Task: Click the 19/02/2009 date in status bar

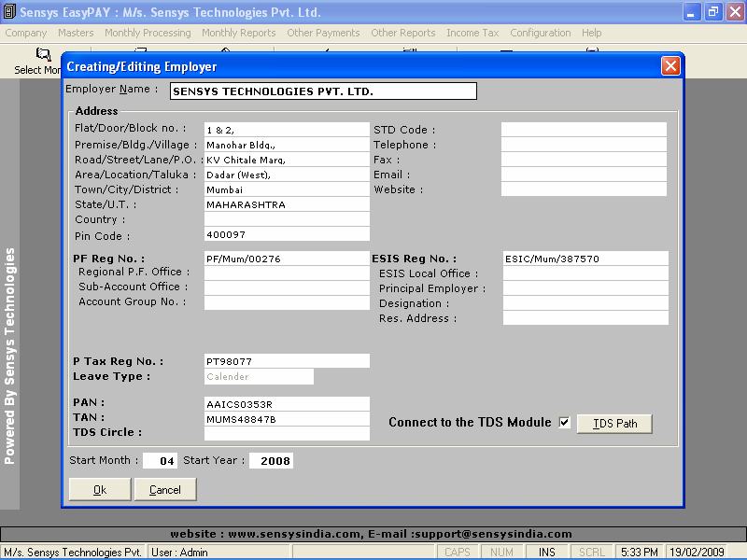Action: tap(697, 552)
